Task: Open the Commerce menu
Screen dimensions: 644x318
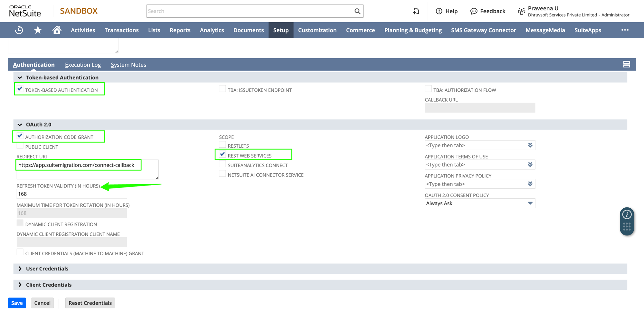Action: [x=360, y=30]
